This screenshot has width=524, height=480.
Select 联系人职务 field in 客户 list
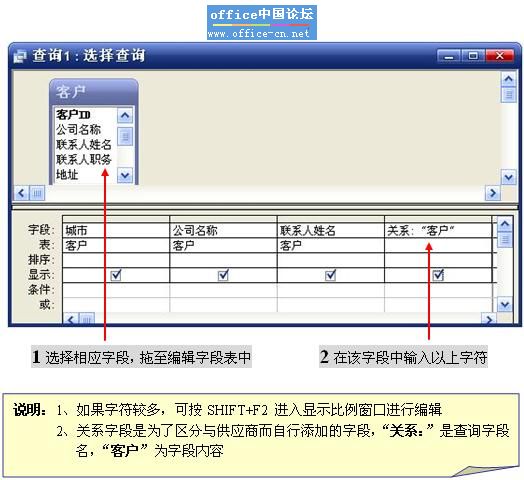(84, 159)
